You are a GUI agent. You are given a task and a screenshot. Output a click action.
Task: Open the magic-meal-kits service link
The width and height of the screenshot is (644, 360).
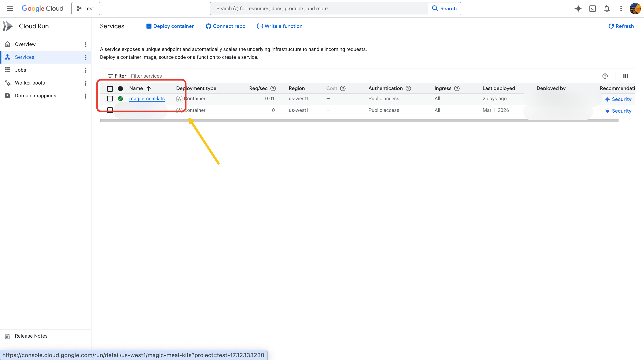pyautogui.click(x=147, y=99)
